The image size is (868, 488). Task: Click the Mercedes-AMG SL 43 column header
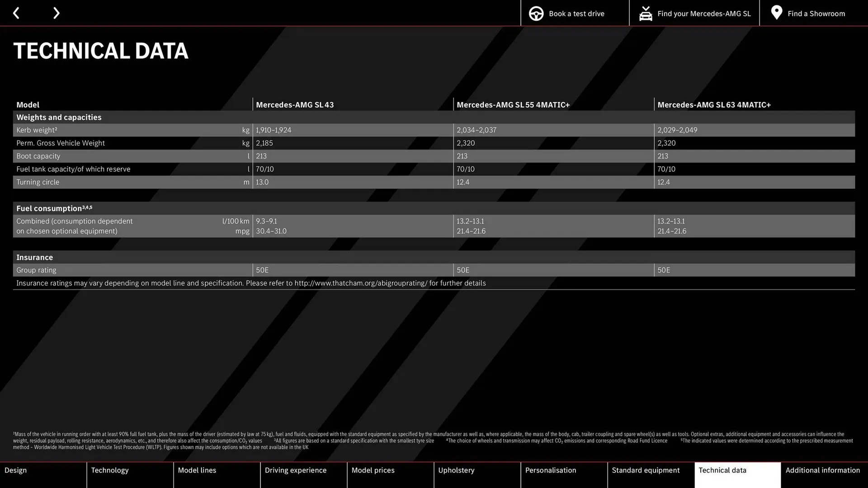(x=294, y=104)
